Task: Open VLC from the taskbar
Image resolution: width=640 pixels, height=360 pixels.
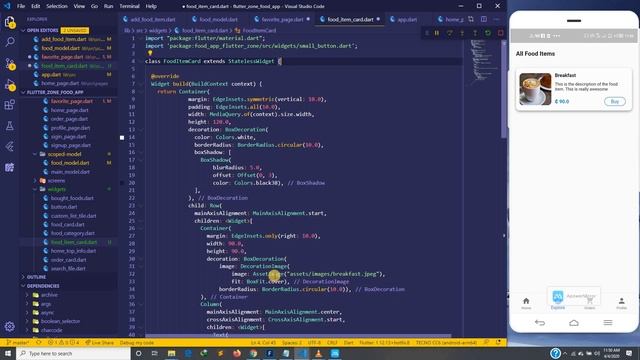Action: click(x=318, y=353)
